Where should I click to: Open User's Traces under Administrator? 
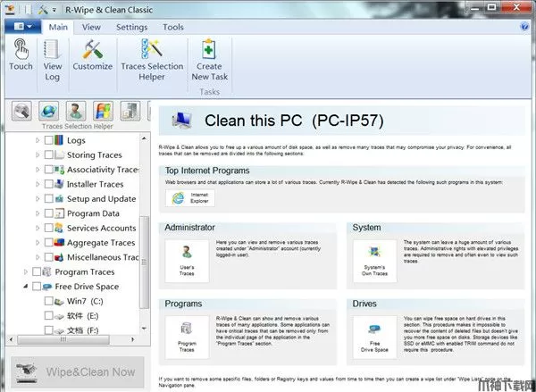pyautogui.click(x=186, y=255)
